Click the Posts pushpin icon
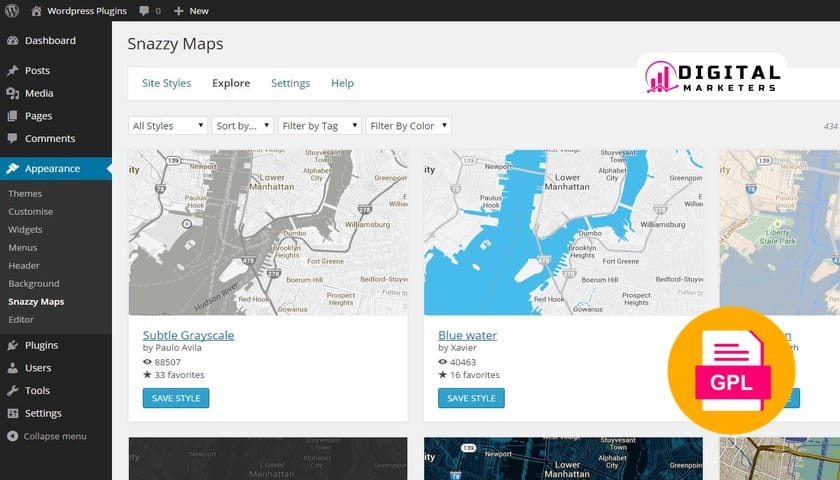Screen dimensions: 840x480 (x=13, y=71)
